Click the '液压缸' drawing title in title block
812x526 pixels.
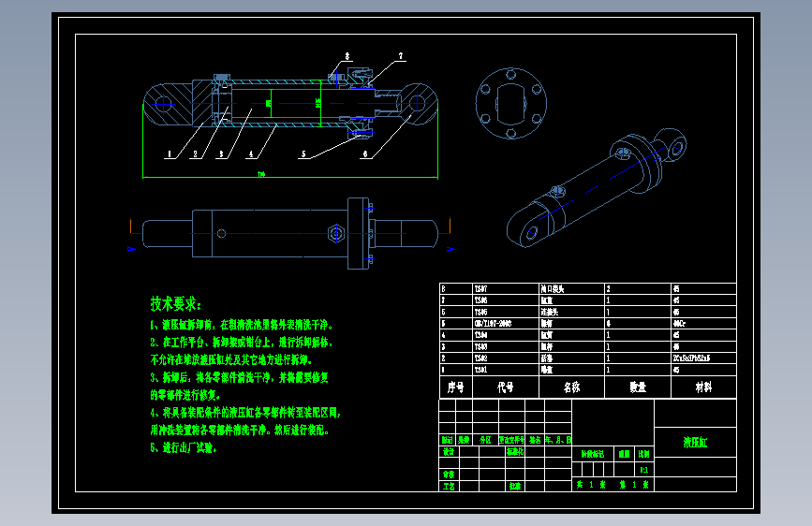(x=695, y=442)
